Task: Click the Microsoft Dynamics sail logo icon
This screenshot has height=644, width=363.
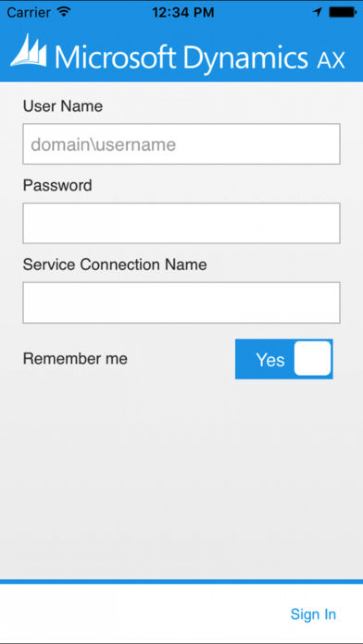Action: [29, 51]
